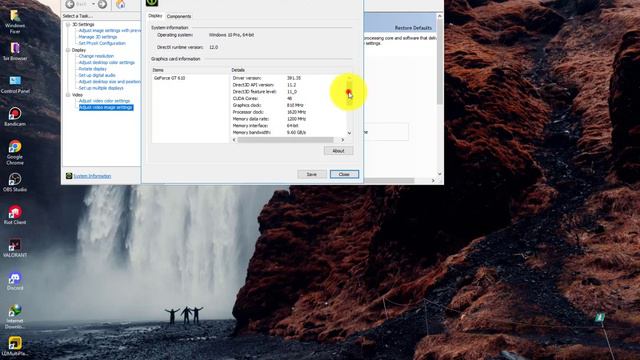Launch VALORANT from the desktop
The image size is (640, 360).
point(15,248)
